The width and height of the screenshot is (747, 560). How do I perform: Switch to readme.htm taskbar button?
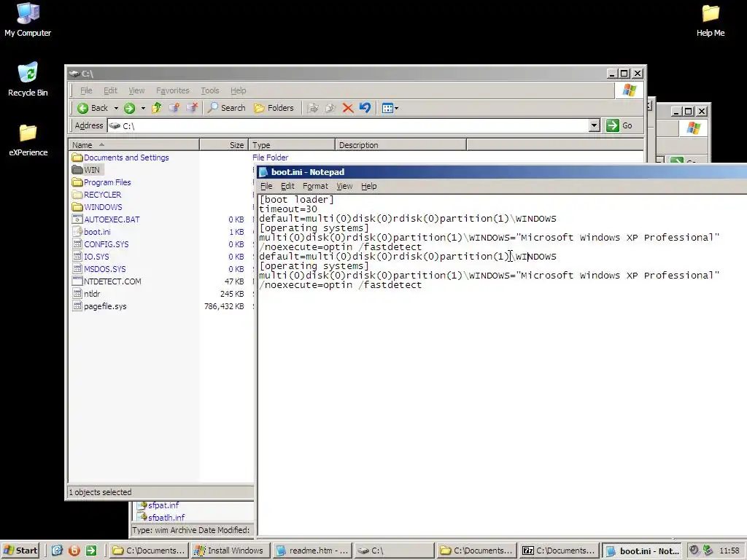click(x=312, y=551)
